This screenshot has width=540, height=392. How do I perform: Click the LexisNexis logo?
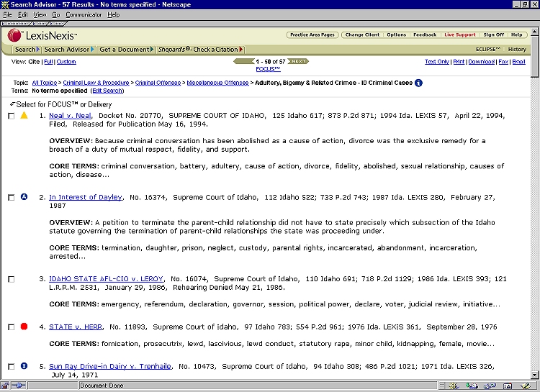point(42,35)
